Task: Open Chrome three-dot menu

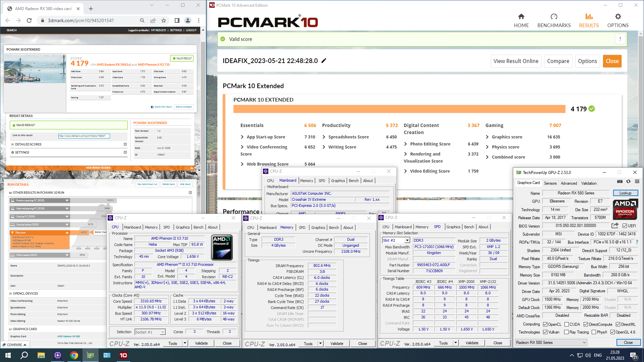Action: (199, 20)
